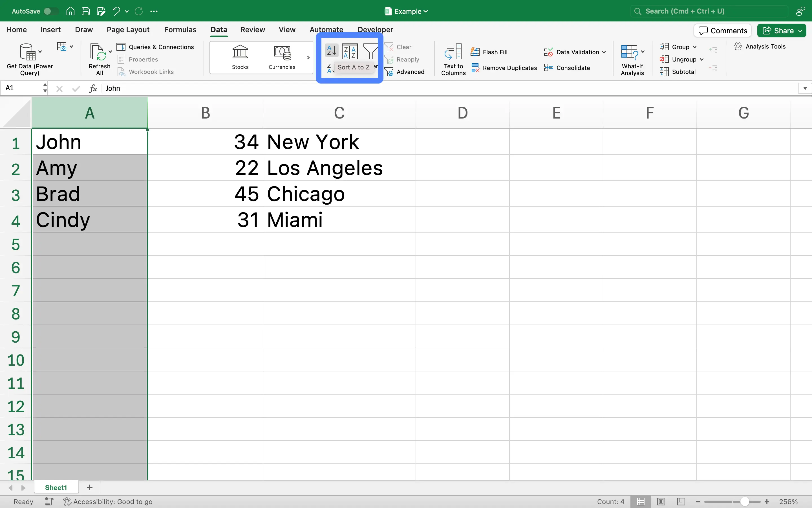The height and width of the screenshot is (508, 812).
Task: Select the Stocks data type
Action: pos(240,57)
